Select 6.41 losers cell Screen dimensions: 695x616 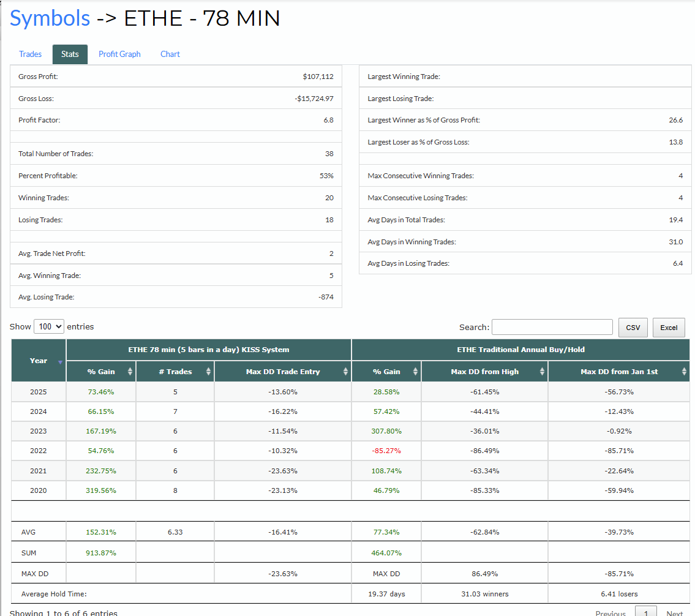click(619, 594)
